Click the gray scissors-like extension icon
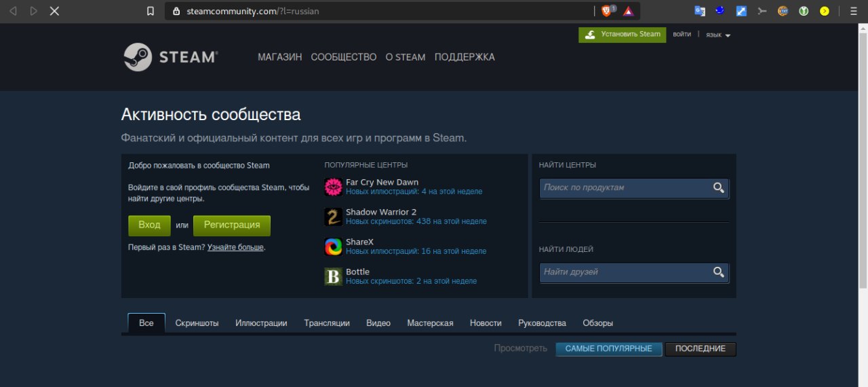This screenshot has height=387, width=868. pyautogui.click(x=762, y=11)
